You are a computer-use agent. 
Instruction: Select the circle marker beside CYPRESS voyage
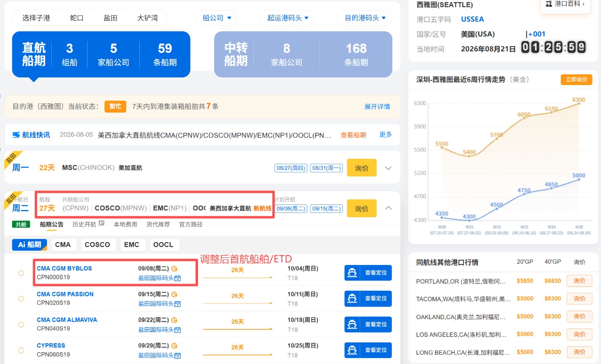pos(21,350)
